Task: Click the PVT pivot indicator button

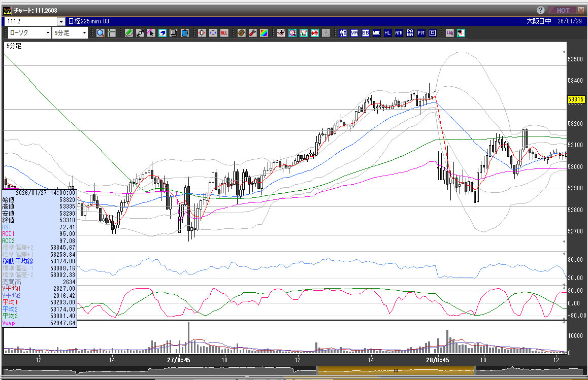Action: 421,33
